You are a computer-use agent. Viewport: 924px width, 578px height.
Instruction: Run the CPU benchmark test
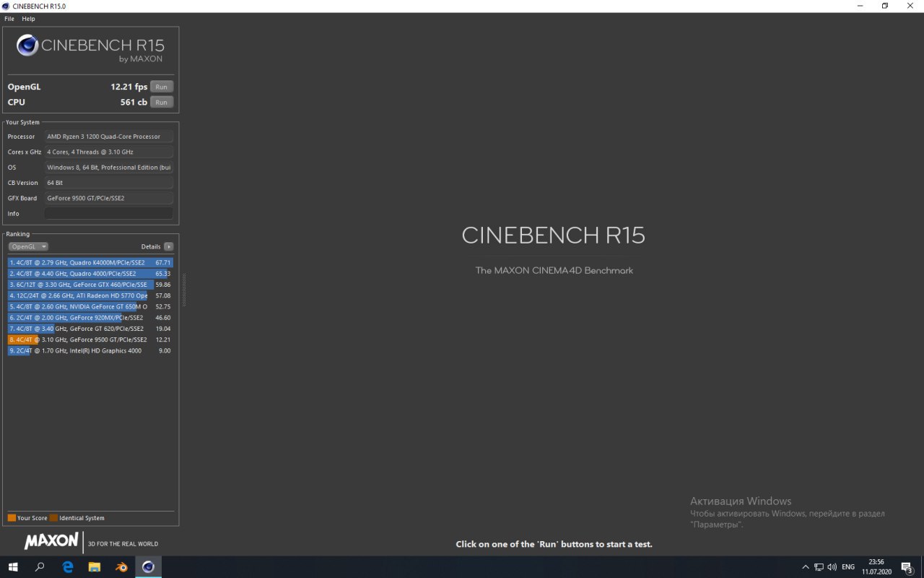click(161, 102)
